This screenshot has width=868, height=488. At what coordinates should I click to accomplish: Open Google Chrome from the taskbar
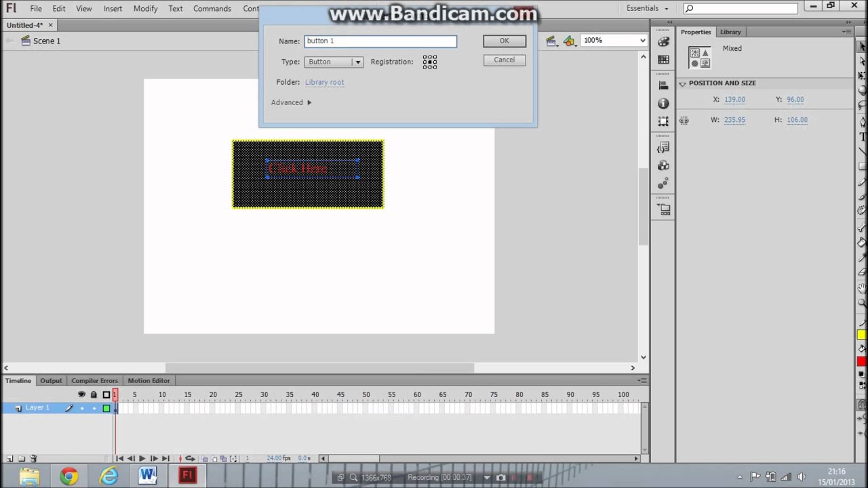68,476
